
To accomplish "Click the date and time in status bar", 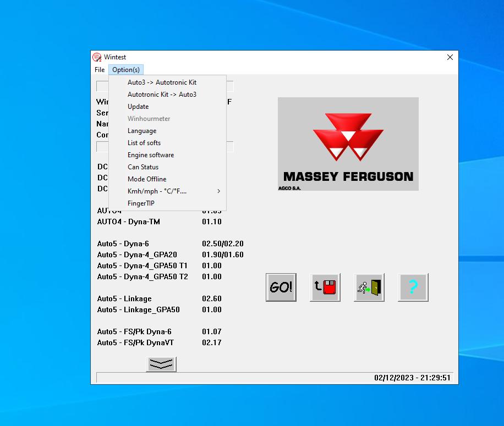I will tap(412, 378).
